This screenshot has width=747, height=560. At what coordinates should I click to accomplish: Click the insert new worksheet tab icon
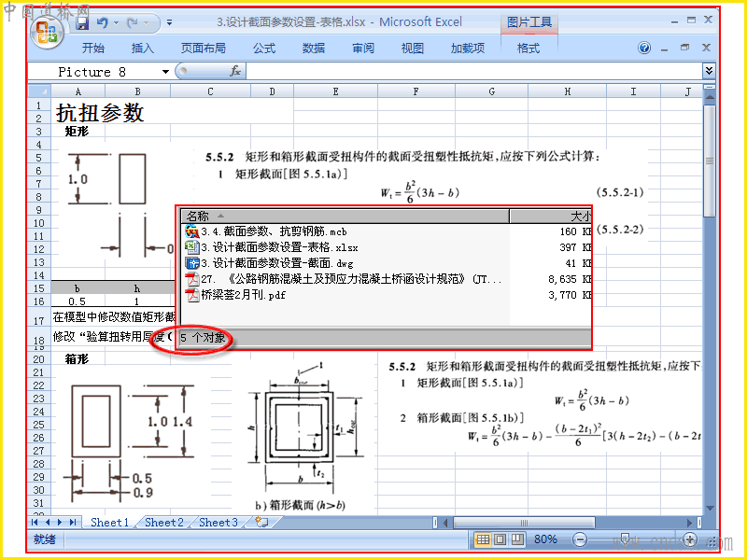(261, 522)
